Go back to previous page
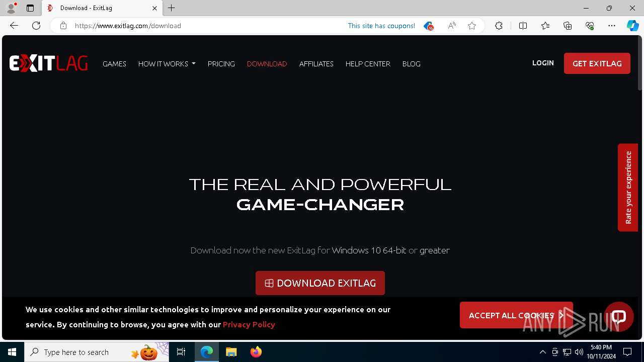The height and width of the screenshot is (362, 644). point(14,26)
